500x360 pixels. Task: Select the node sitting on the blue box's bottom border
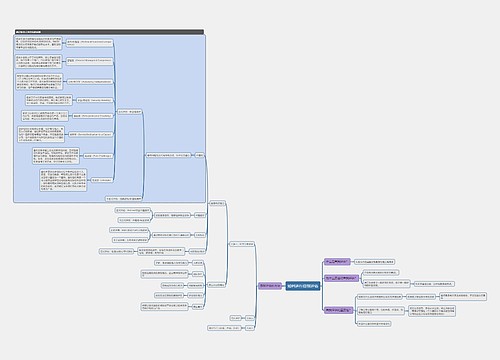tap(124, 199)
